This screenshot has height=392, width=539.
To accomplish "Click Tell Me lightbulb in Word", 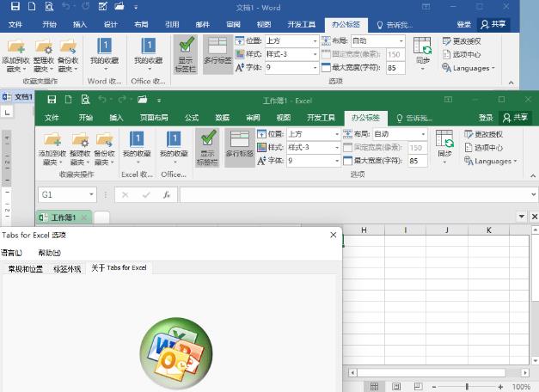I will pyautogui.click(x=380, y=25).
